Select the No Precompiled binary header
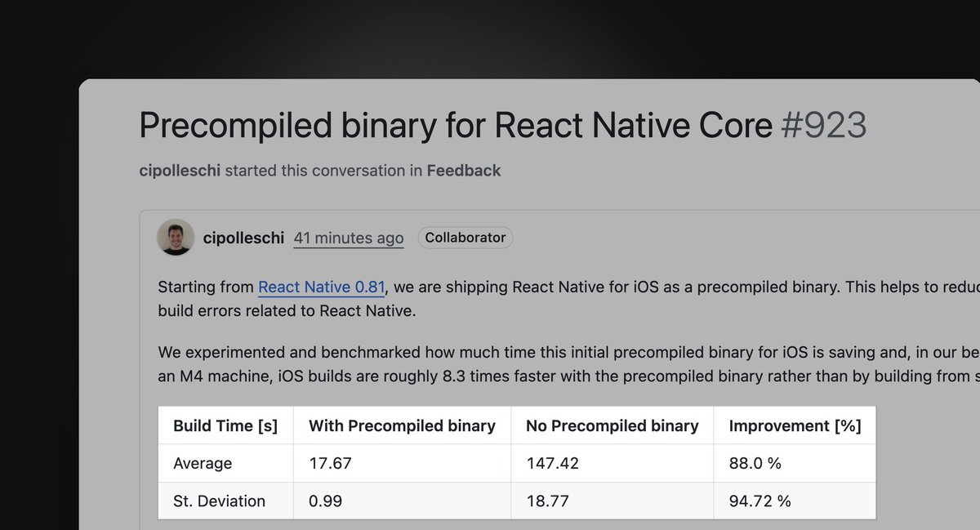The image size is (980, 530). coord(612,425)
